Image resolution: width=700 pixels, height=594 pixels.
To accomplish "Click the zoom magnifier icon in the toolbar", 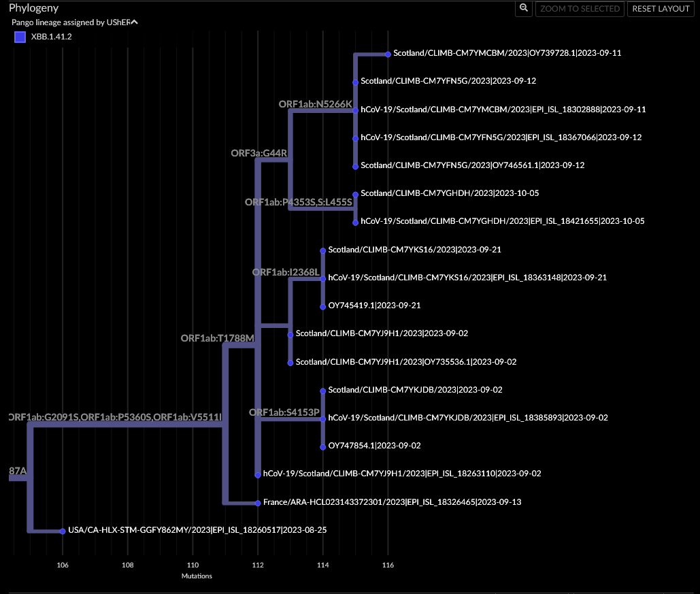I will pyautogui.click(x=523, y=9).
